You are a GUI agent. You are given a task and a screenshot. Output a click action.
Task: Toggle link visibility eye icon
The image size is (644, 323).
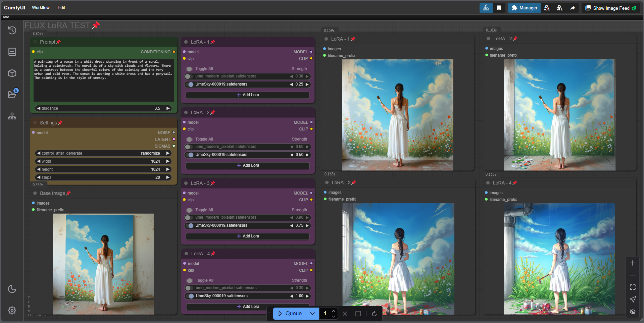coord(633,312)
